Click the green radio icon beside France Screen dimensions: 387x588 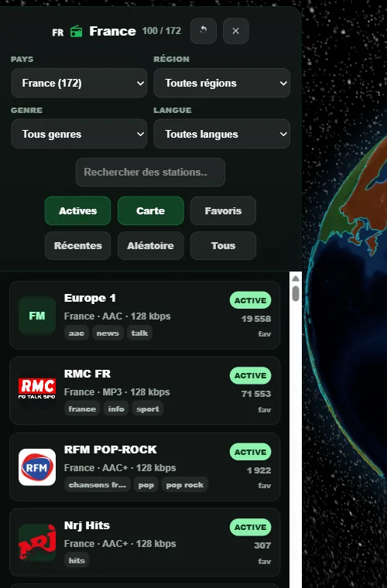point(76,31)
